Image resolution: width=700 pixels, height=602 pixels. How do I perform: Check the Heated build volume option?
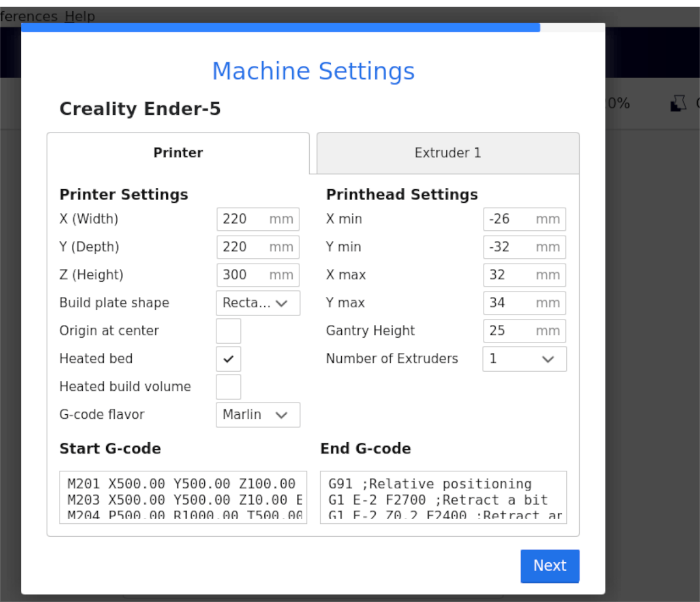pos(228,387)
